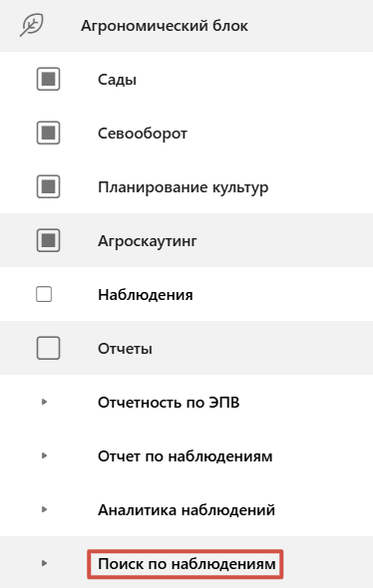Expand the Отчетность по ЭПВ arrow
Screen dimensions: 373x588
tap(44, 402)
